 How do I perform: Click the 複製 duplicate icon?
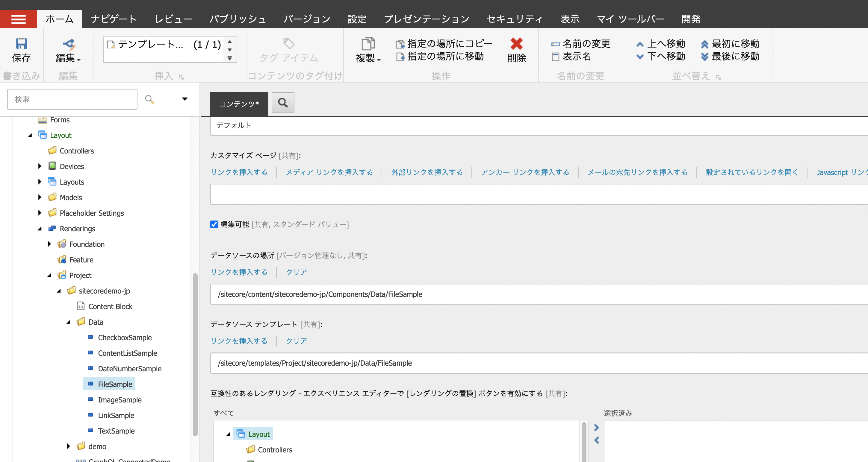pos(368,44)
